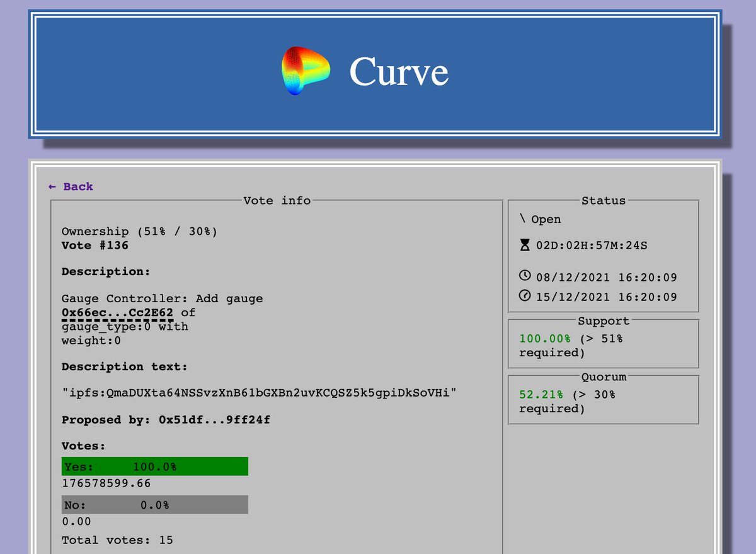Click the yes vote amount 176578599.66
756x554 pixels.
(106, 483)
